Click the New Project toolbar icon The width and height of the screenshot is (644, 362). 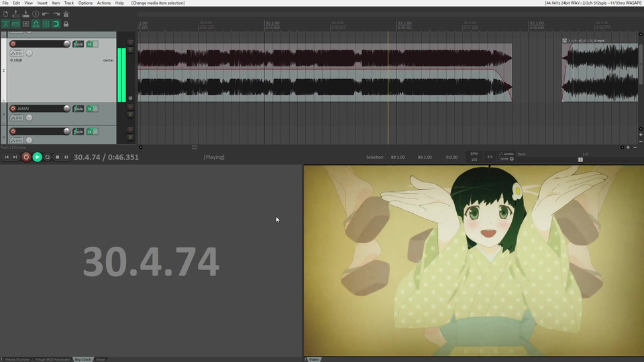[x=6, y=13]
